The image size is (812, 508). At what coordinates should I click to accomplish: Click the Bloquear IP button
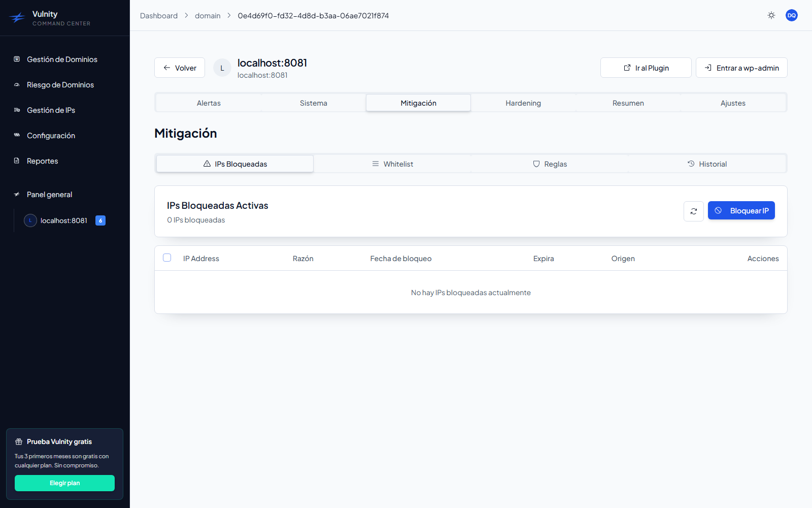(741, 210)
